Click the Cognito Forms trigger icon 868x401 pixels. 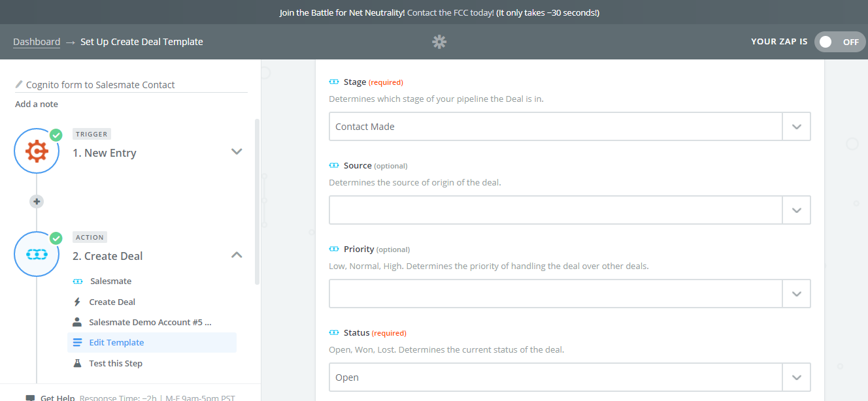click(x=37, y=151)
